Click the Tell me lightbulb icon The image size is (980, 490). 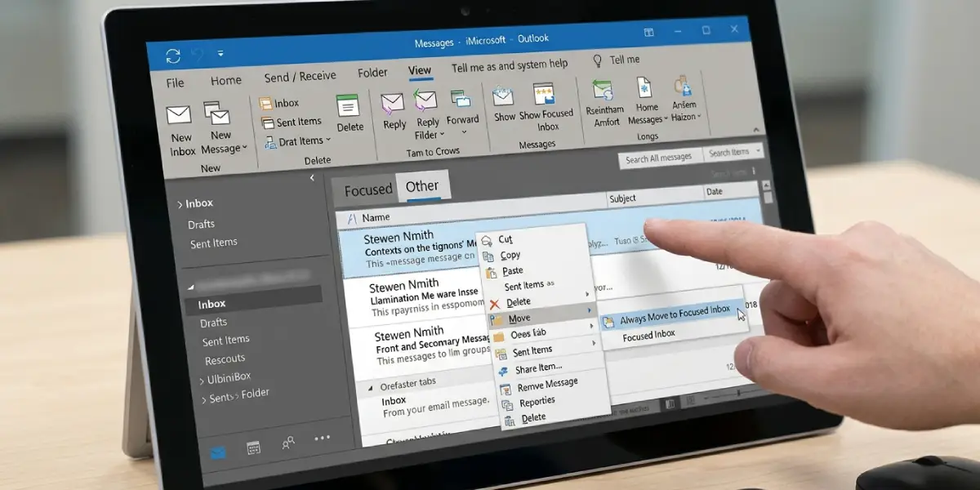tap(598, 60)
